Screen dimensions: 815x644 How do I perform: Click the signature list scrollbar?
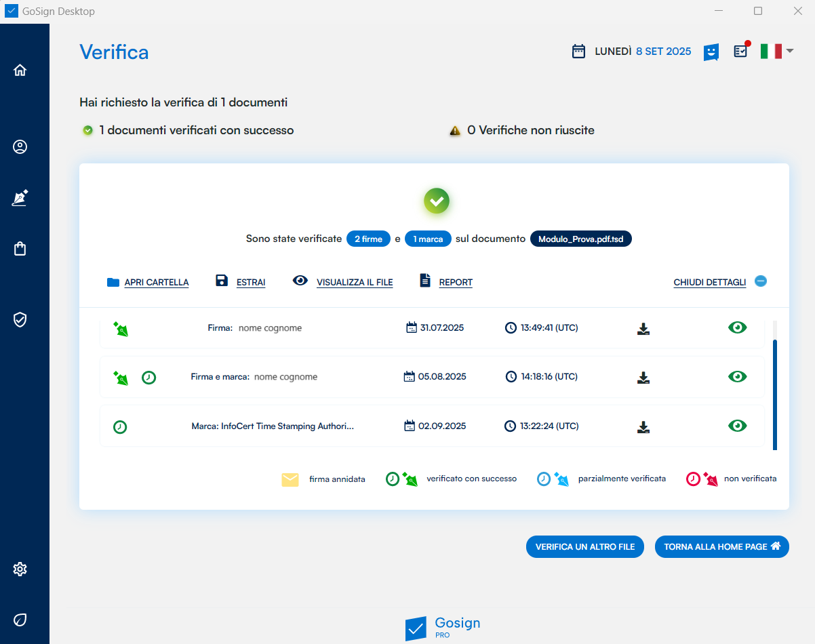pyautogui.click(x=775, y=393)
